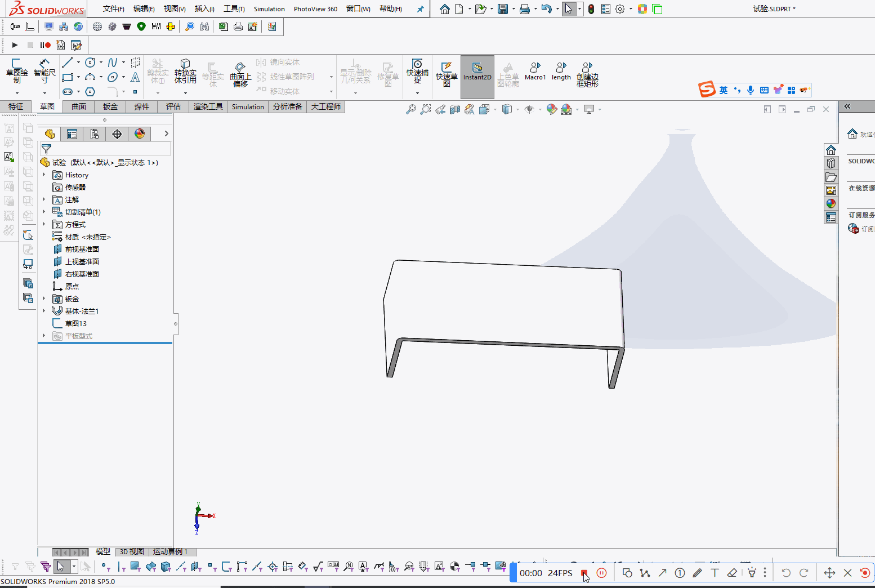
Task: Click Zoom to Fit in view toolbar
Action: click(411, 109)
